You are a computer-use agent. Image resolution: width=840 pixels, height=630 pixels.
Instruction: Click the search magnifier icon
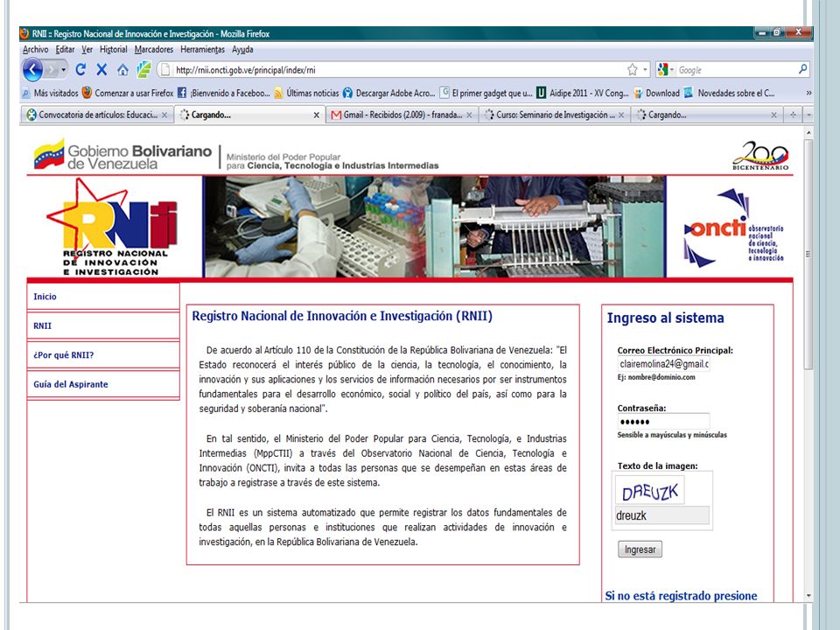click(x=802, y=69)
